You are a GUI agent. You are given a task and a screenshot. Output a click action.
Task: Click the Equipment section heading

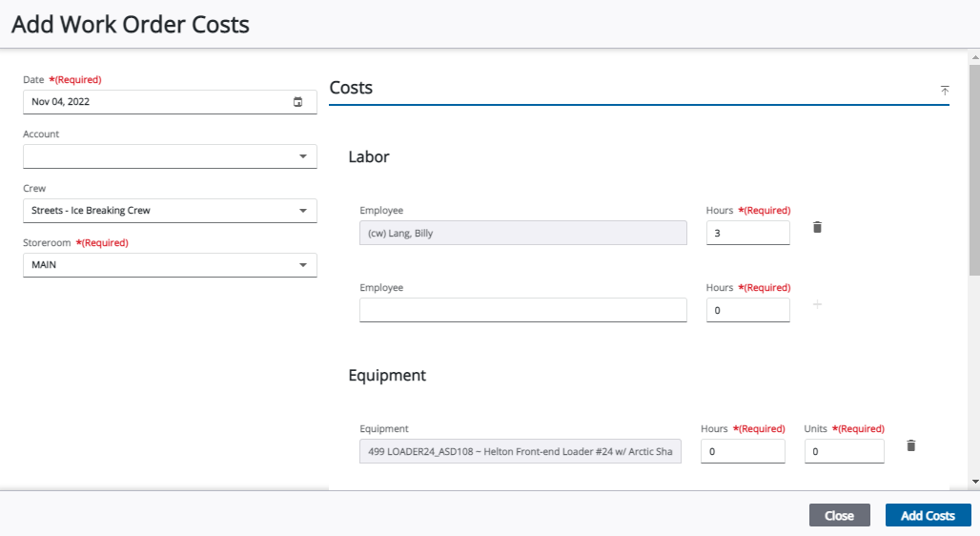(387, 375)
